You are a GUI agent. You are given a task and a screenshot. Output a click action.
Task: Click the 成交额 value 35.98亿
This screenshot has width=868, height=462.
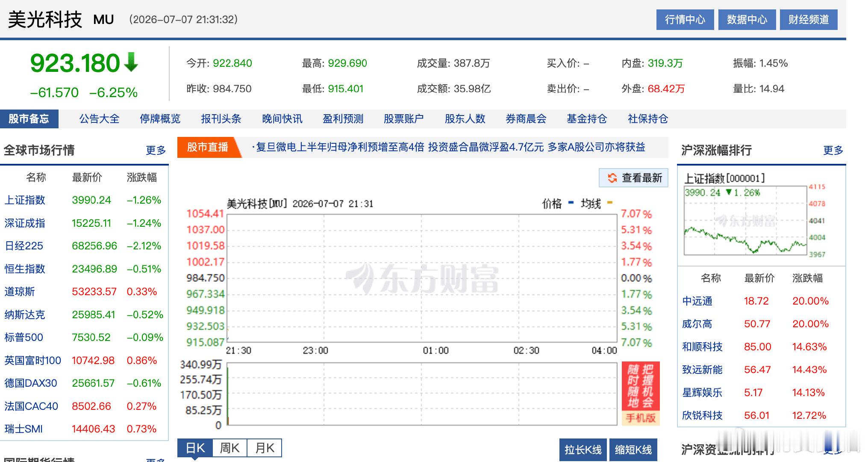tap(472, 89)
